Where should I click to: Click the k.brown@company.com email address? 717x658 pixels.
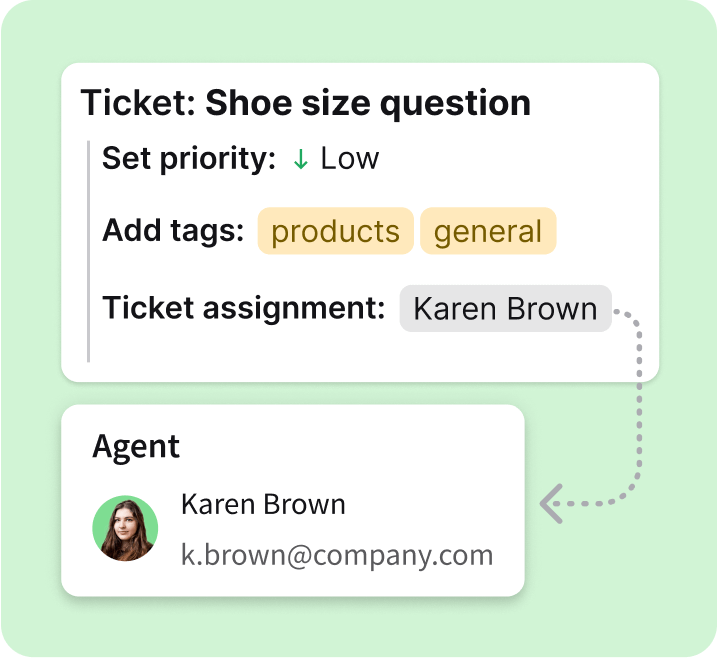(x=337, y=555)
